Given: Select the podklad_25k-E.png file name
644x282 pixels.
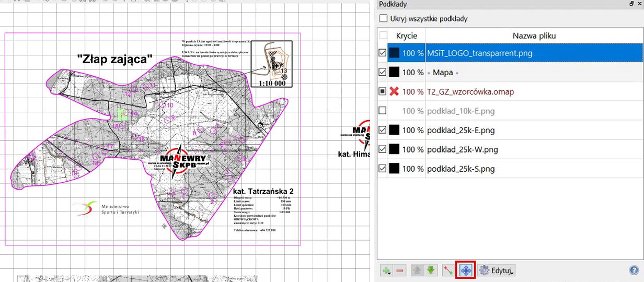Looking at the screenshot, I should tap(461, 130).
